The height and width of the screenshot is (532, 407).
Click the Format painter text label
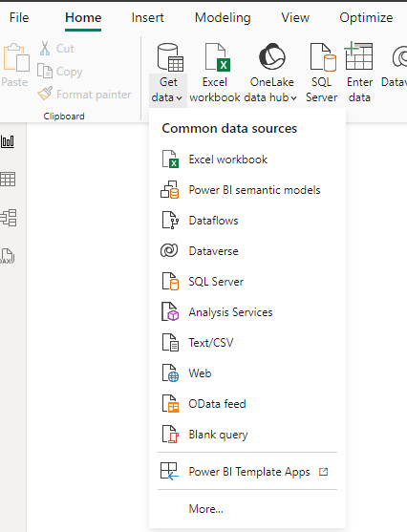coord(94,95)
